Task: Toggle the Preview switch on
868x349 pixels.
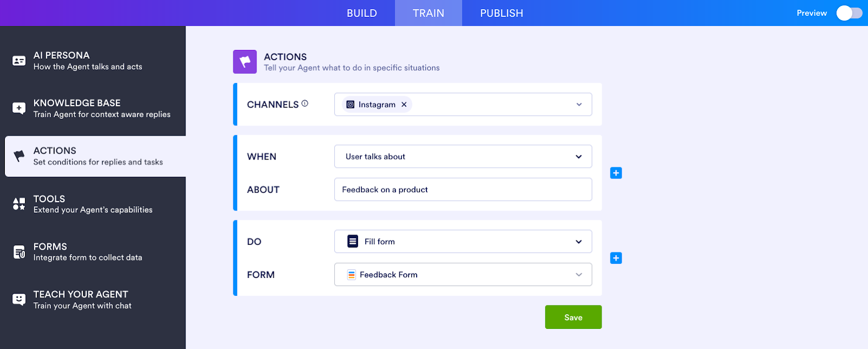Action: coord(848,12)
